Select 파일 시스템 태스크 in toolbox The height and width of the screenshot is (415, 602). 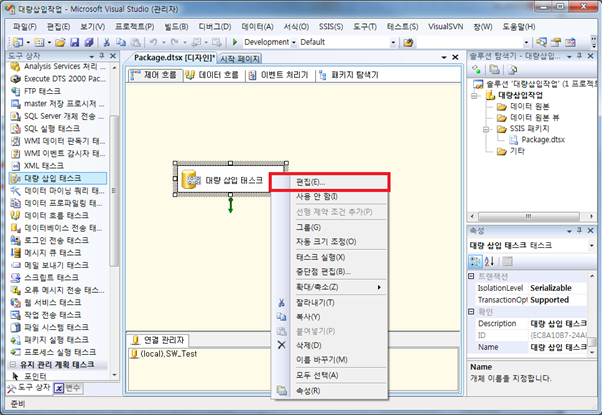click(x=57, y=327)
